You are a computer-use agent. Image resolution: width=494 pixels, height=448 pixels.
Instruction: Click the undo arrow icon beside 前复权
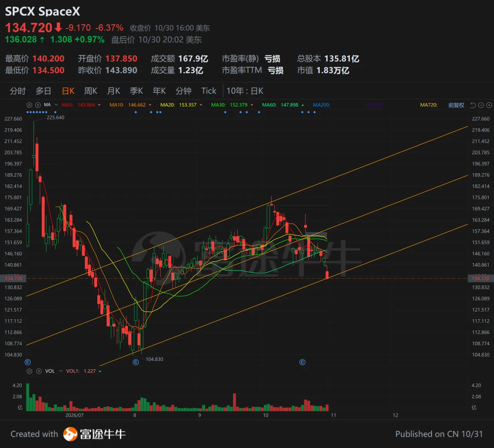point(473,105)
